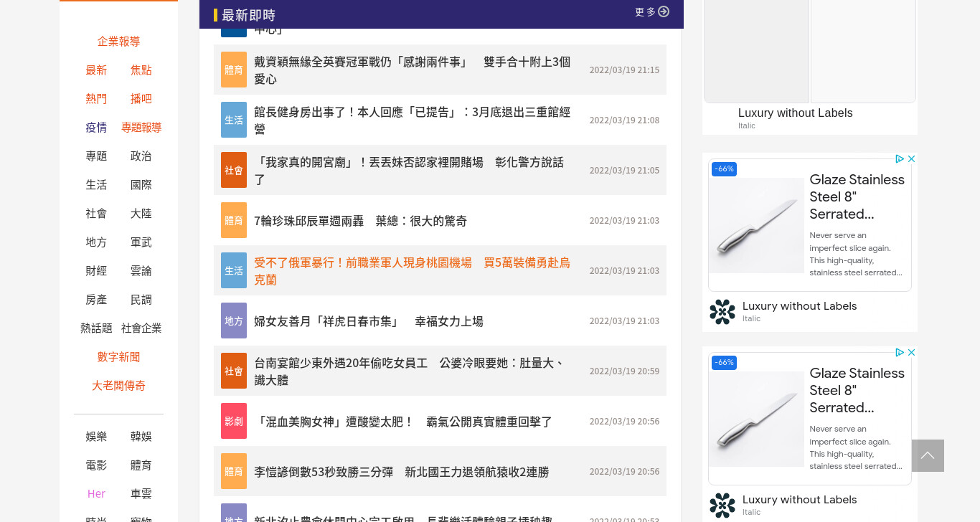Click 生活 tag beside 前職業軍人 headline
Viewport: 980px width, 522px height.
[234, 270]
